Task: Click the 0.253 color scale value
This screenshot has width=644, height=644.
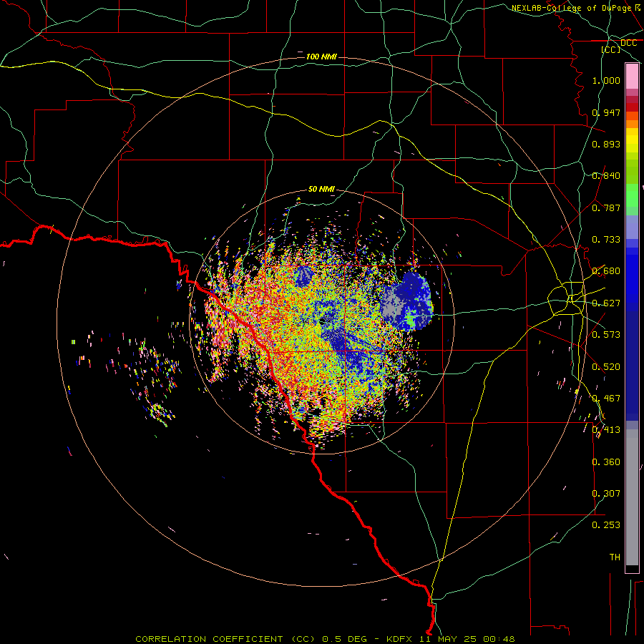Action: click(x=606, y=525)
